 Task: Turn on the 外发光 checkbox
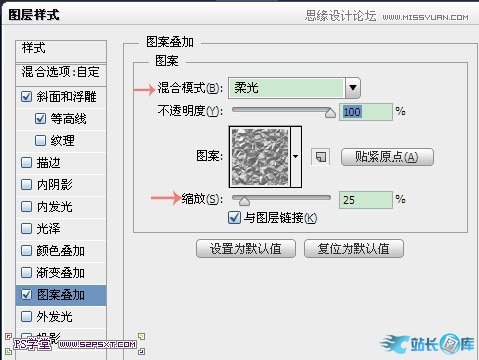coord(26,316)
